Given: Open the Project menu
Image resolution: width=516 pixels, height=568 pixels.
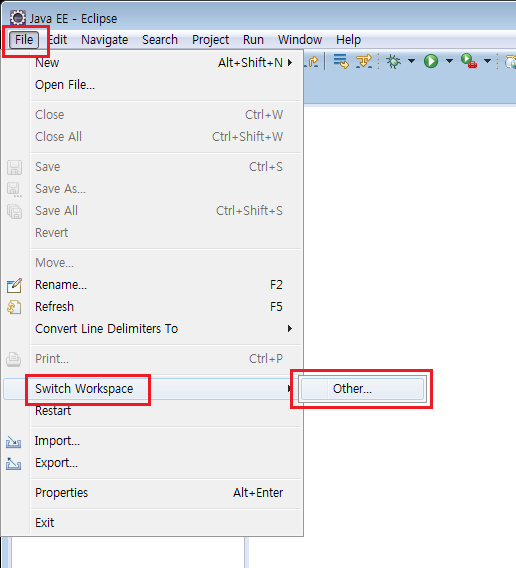Looking at the screenshot, I should click(x=211, y=39).
